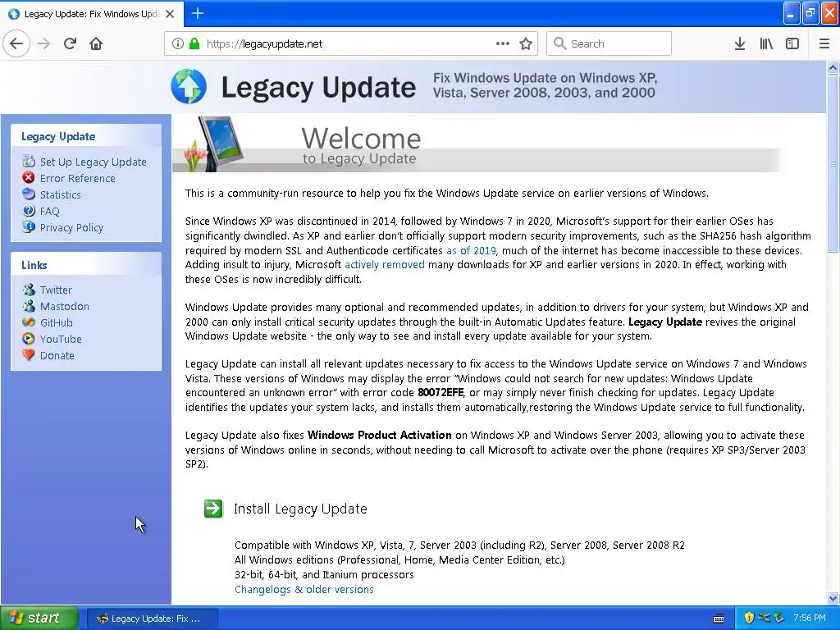Follow the 'as of 2019' link

point(471,251)
